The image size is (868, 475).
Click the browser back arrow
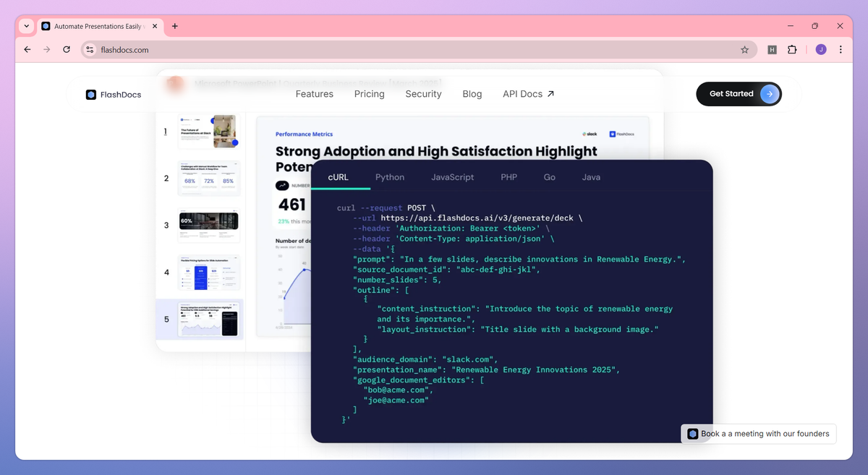27,50
